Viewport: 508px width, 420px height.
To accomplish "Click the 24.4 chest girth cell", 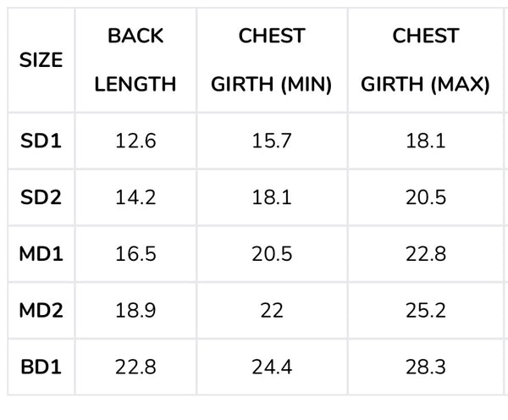I will (x=272, y=367).
